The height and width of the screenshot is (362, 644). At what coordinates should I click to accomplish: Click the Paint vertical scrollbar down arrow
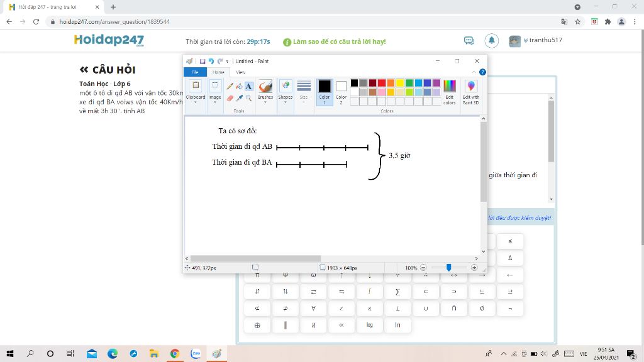click(484, 251)
